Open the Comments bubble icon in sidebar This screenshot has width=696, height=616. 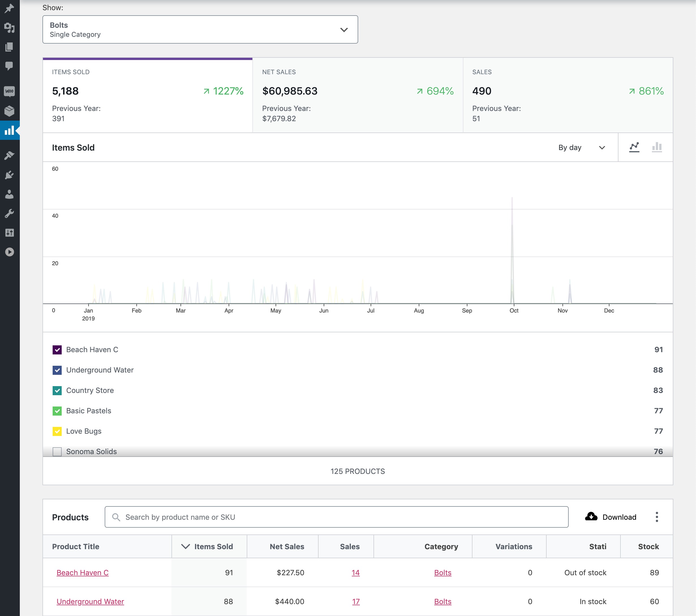9,66
